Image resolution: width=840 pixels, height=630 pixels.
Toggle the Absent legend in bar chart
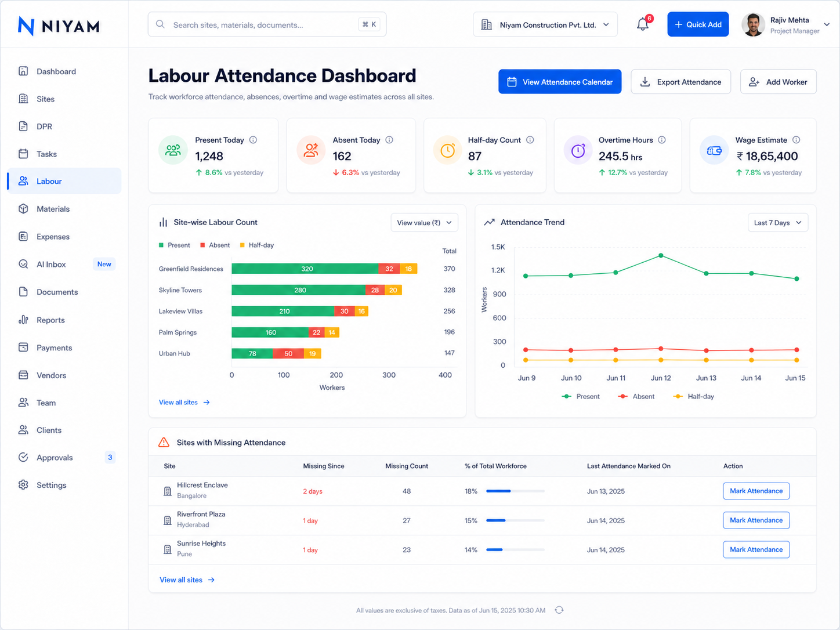point(215,245)
